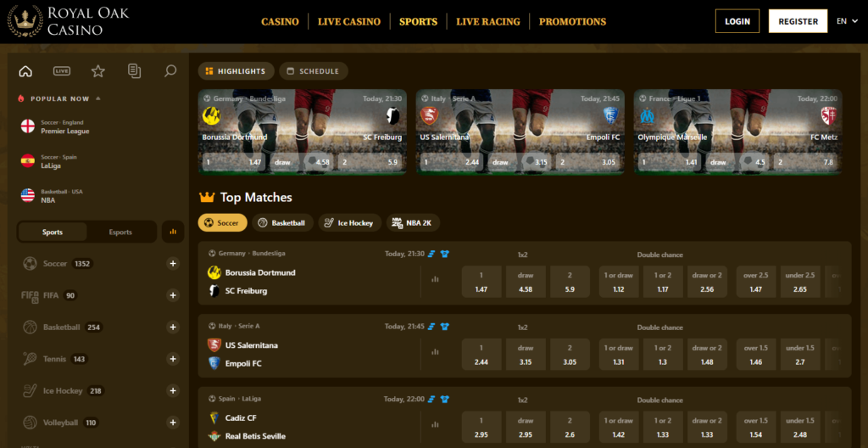Expand the Soccer category plus button
This screenshot has width=868, height=448.
[173, 264]
